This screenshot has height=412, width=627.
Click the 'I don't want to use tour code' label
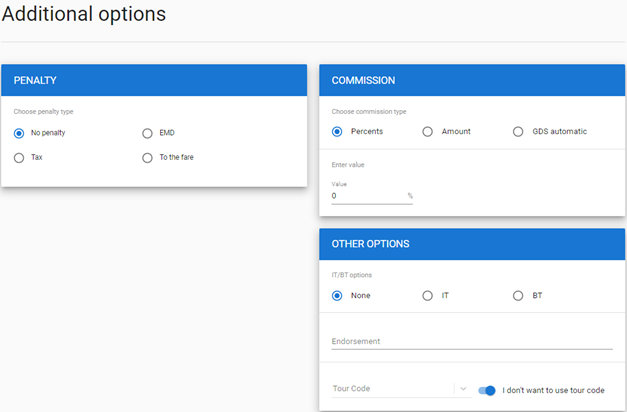[553, 390]
